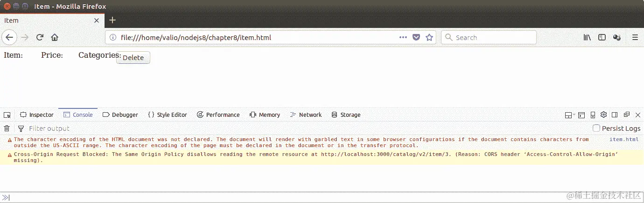Click into the Search box
This screenshot has height=203, width=644.
point(488,38)
